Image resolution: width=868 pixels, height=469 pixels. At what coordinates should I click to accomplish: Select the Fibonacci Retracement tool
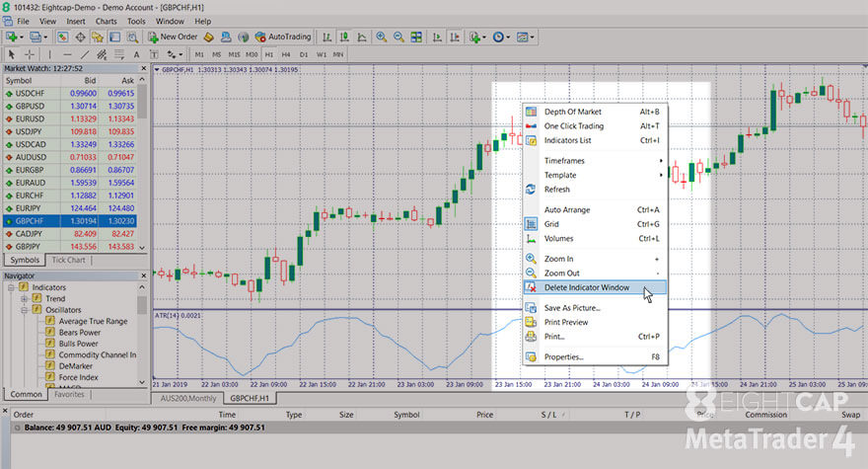point(119,54)
